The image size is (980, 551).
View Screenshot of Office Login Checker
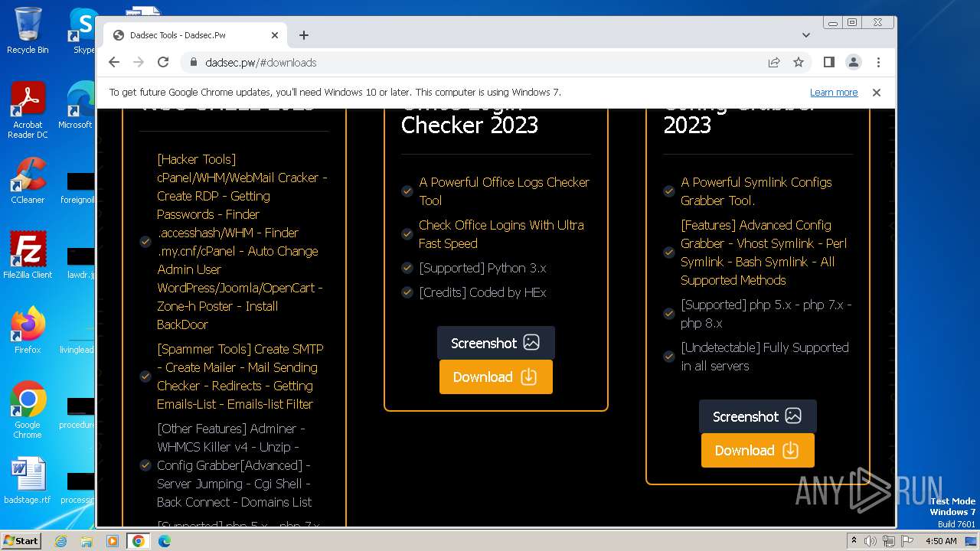point(495,343)
